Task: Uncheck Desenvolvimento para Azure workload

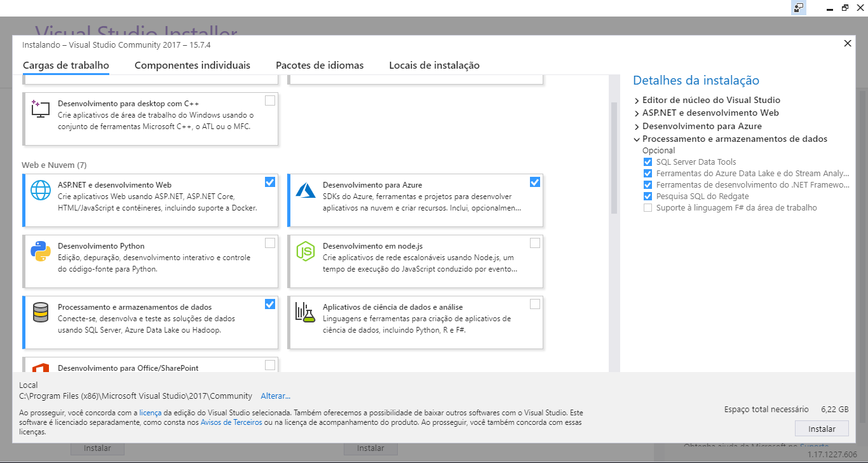Action: click(x=535, y=182)
